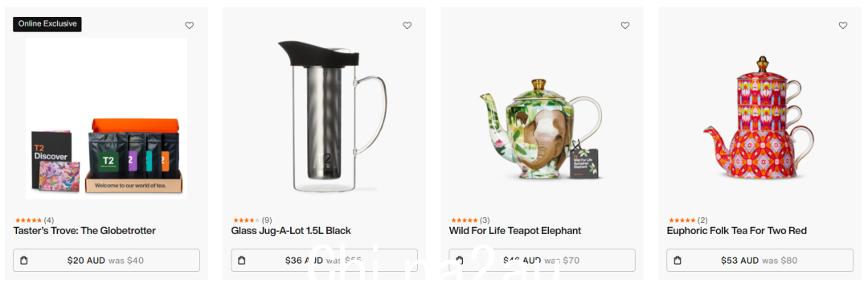Open Taster's Trove: The Globetrotter product link
This screenshot has width=868, height=292.
[x=84, y=231]
